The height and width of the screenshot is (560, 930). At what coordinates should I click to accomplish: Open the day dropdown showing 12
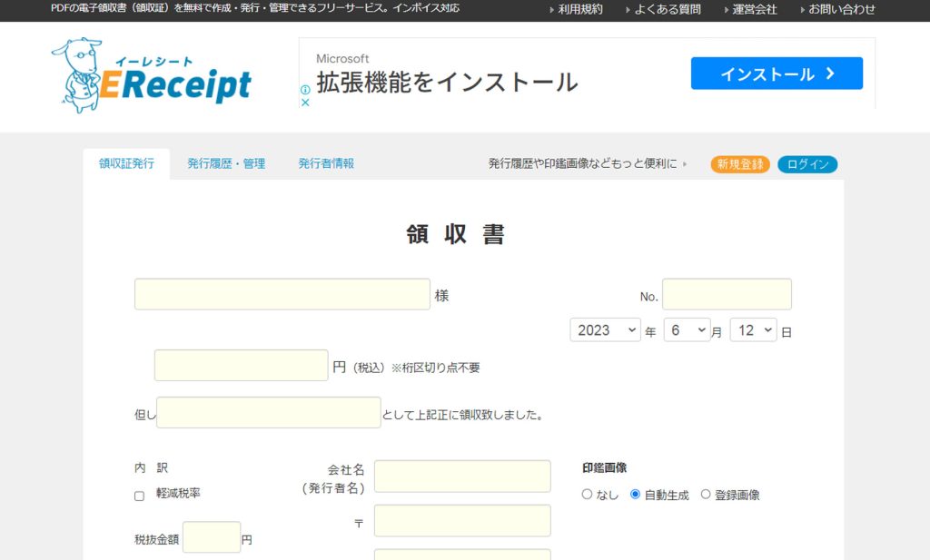(754, 330)
